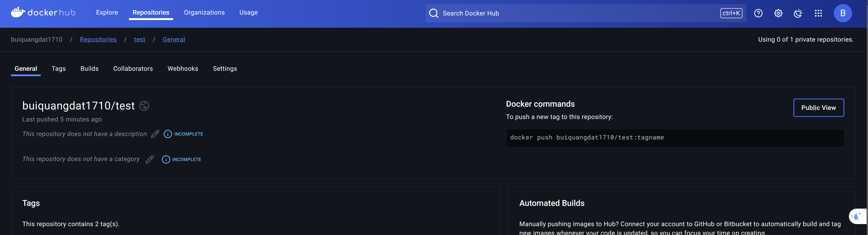The width and height of the screenshot is (868, 235).
Task: Toggle the dark mode moon icon
Action: (x=798, y=13)
